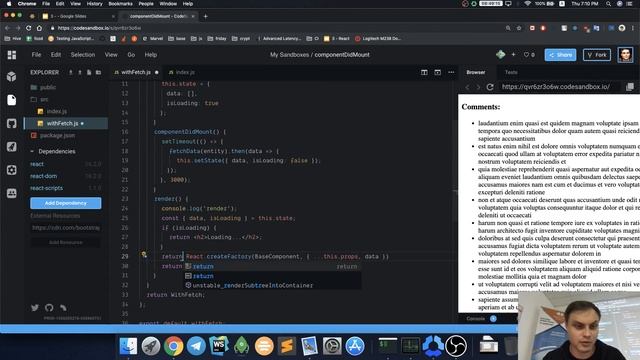Click the green diamond patron icon
Image resolution: width=640 pixels, height=360 pixels.
(500, 54)
